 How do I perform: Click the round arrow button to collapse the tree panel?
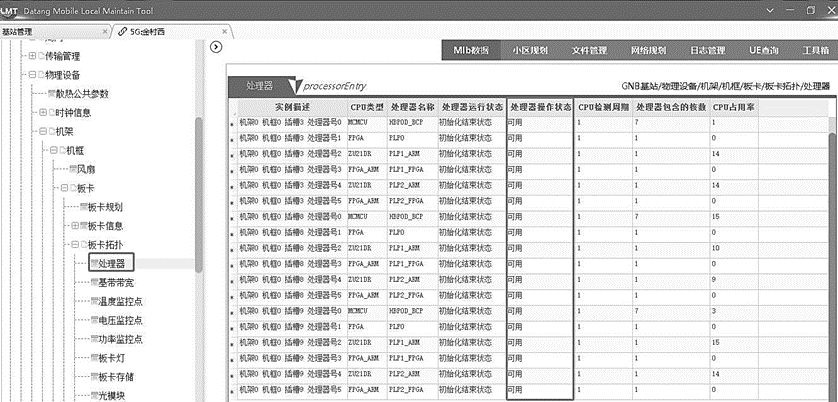216,47
